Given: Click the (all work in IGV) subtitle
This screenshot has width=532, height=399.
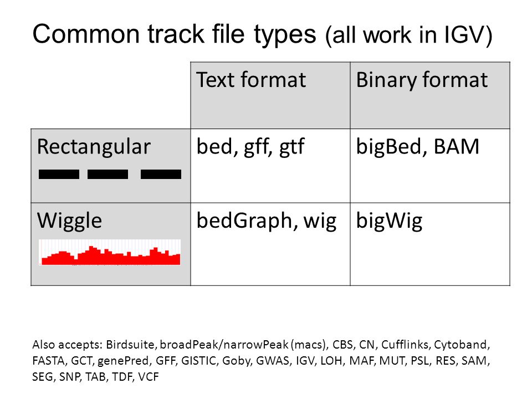Looking at the screenshot, I should 408,35.
